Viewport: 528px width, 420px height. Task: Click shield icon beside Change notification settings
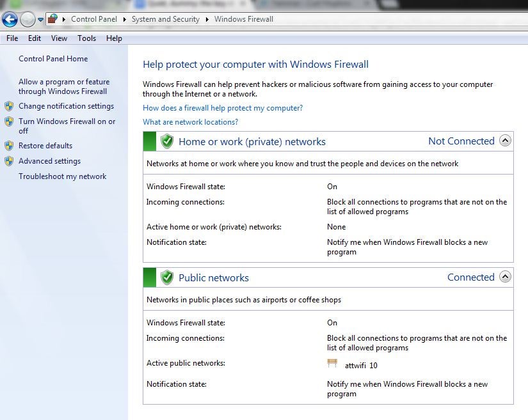pyautogui.click(x=9, y=106)
